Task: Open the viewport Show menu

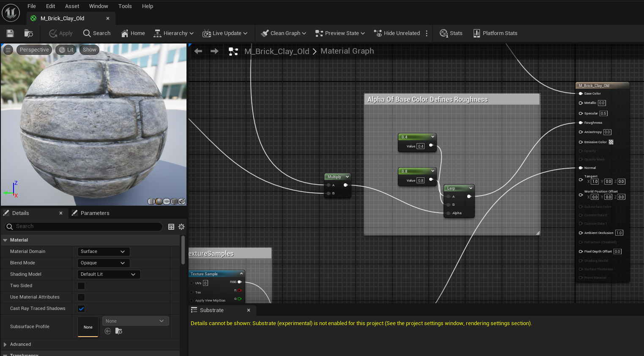Action: (x=89, y=50)
